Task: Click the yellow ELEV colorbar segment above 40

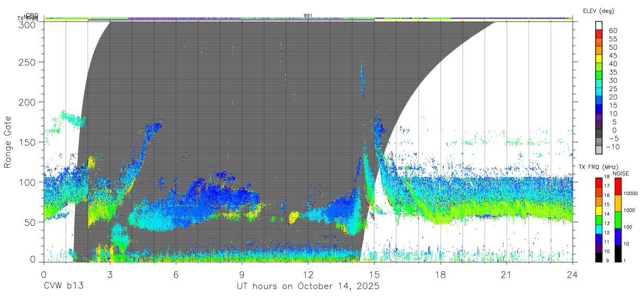Action: pos(599,60)
